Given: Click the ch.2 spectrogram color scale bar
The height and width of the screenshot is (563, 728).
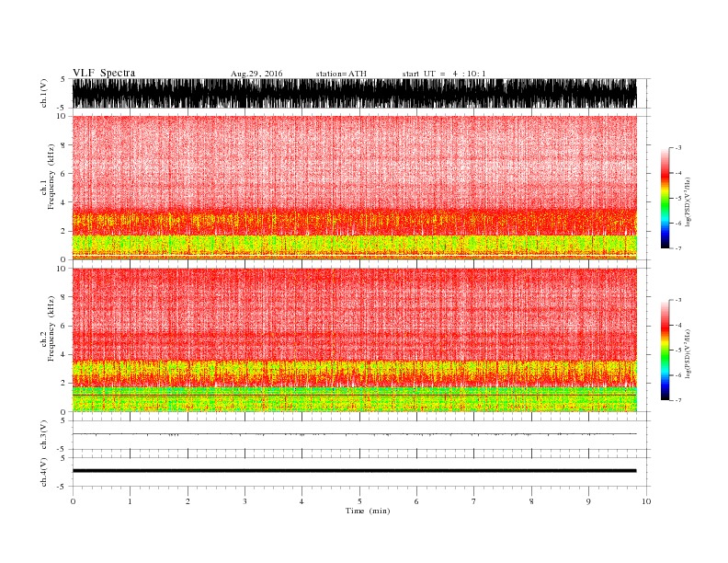Looking at the screenshot, I should 665,350.
